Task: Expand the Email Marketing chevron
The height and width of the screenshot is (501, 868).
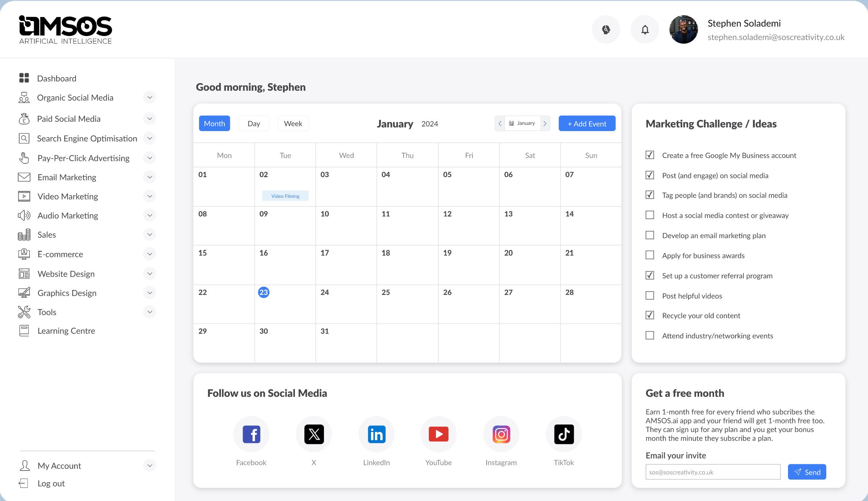Action: pyautogui.click(x=149, y=177)
